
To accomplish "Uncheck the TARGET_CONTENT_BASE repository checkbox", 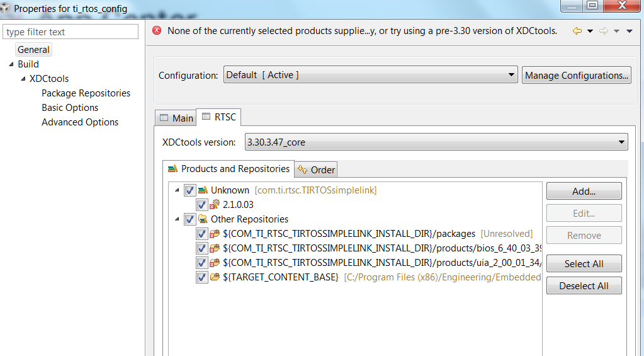I will click(x=202, y=277).
